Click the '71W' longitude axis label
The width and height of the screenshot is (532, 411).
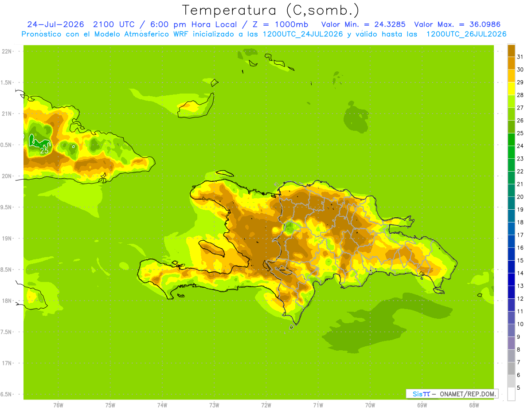[x=318, y=405]
